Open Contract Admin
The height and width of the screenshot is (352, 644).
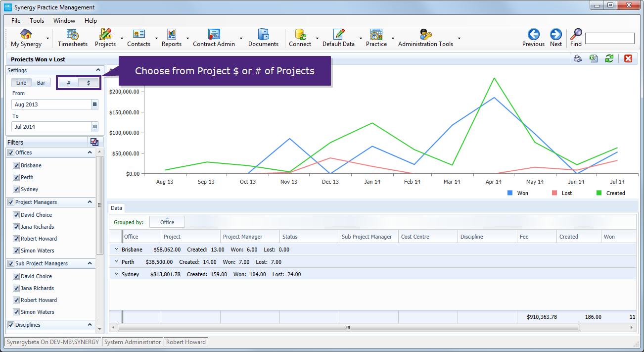213,38
